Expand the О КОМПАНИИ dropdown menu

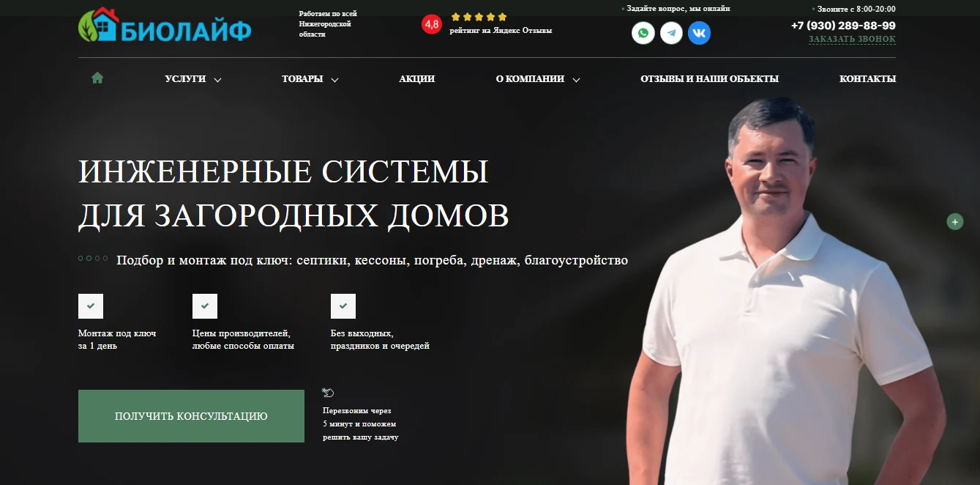point(538,79)
